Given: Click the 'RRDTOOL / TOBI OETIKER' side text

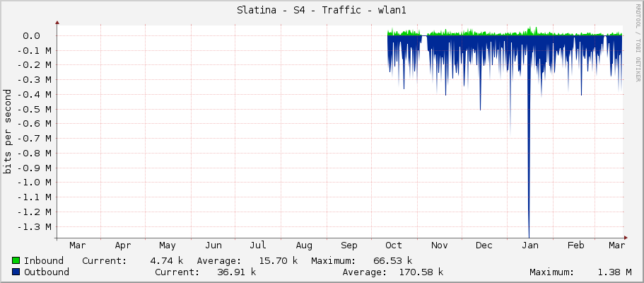Looking at the screenshot, I should [x=638, y=42].
